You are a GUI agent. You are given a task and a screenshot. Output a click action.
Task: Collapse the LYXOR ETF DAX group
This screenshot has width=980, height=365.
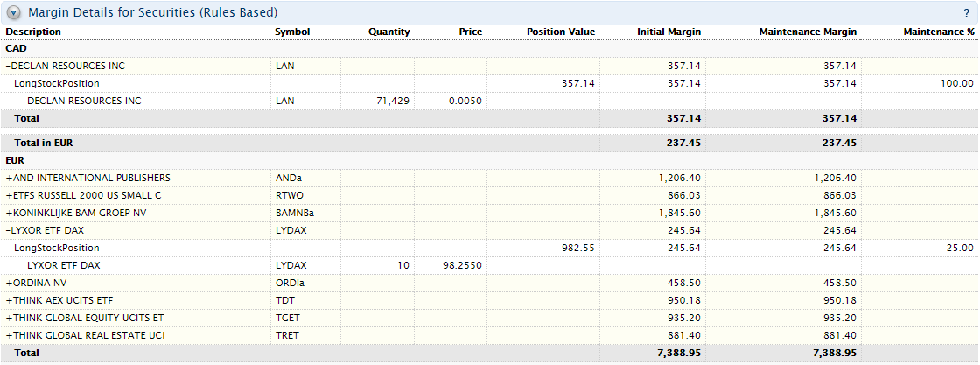[x=9, y=230]
